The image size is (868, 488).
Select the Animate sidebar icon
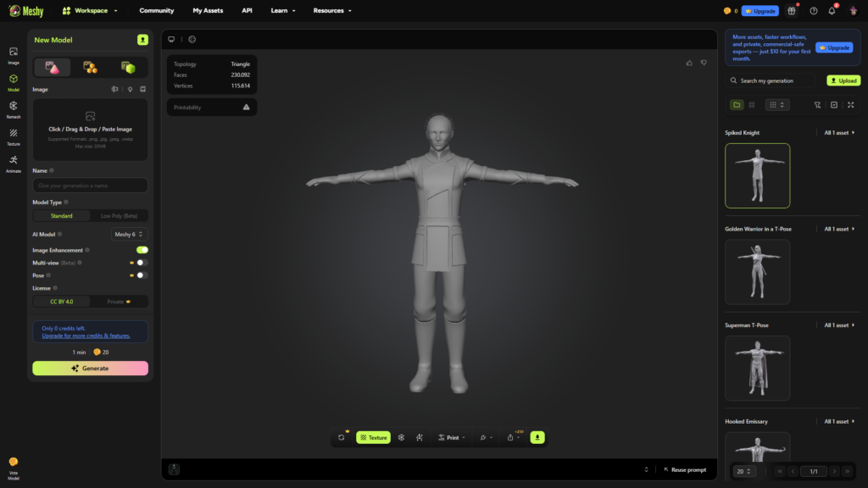coord(13,163)
